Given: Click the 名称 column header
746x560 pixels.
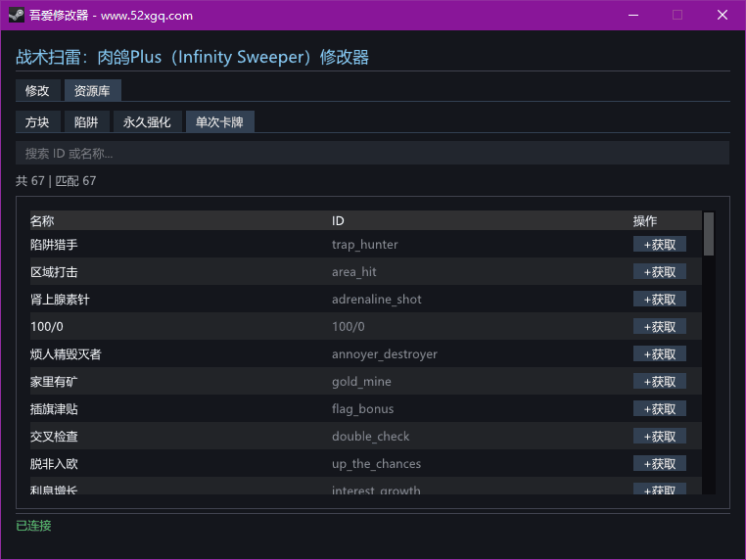Looking at the screenshot, I should coord(42,220).
